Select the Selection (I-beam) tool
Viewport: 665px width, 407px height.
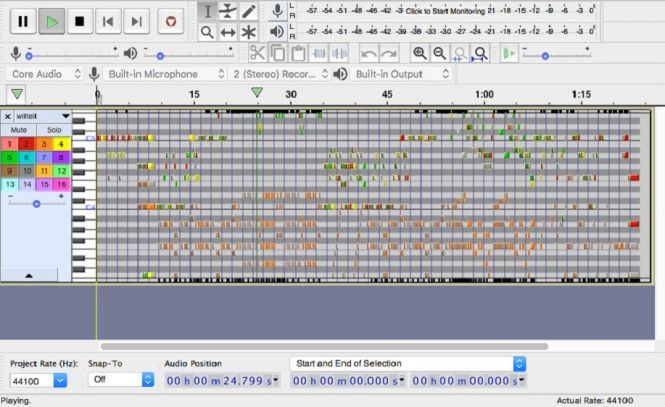click(x=207, y=11)
